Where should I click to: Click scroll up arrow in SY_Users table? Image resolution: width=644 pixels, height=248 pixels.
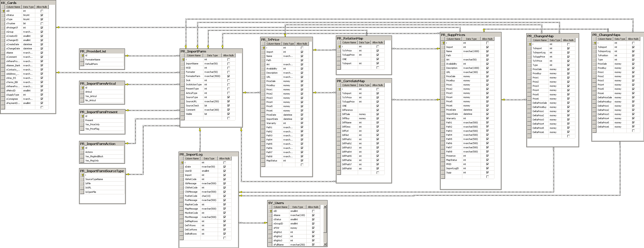point(325,207)
